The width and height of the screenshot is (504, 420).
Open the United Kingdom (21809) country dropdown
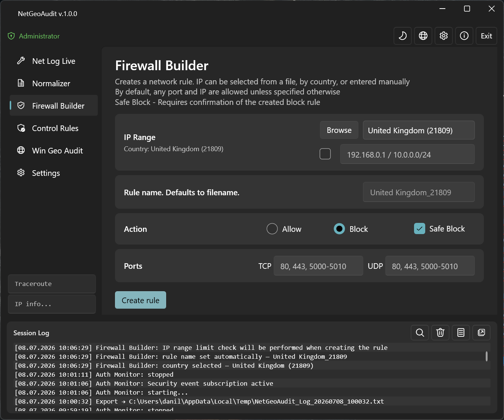419,130
